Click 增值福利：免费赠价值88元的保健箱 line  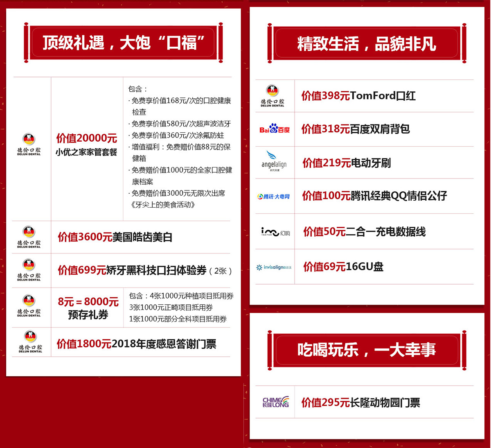(x=180, y=152)
